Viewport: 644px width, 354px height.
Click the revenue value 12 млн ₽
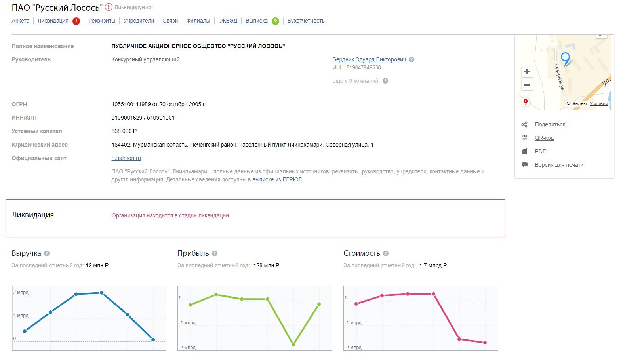pos(97,266)
